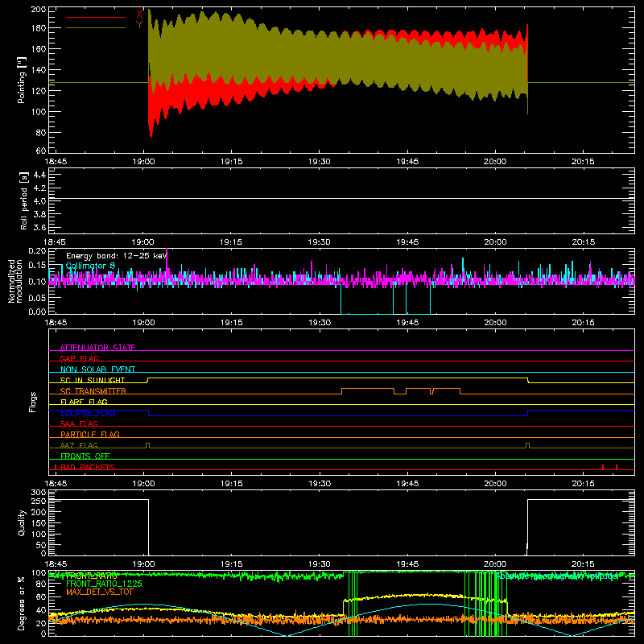Select the GAP_FLAG label
Viewport: 644px width, 644px height.
click(79, 358)
